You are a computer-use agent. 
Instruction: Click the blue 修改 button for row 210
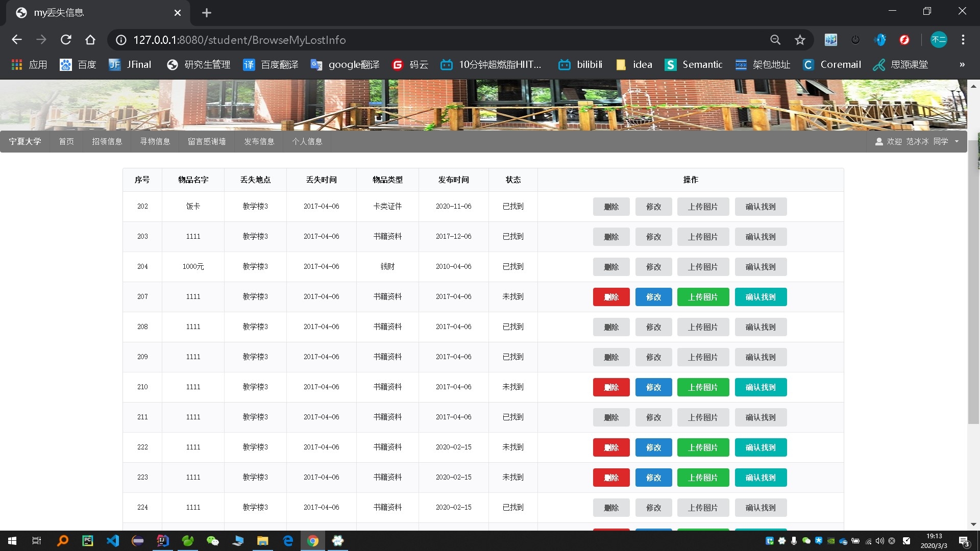653,387
